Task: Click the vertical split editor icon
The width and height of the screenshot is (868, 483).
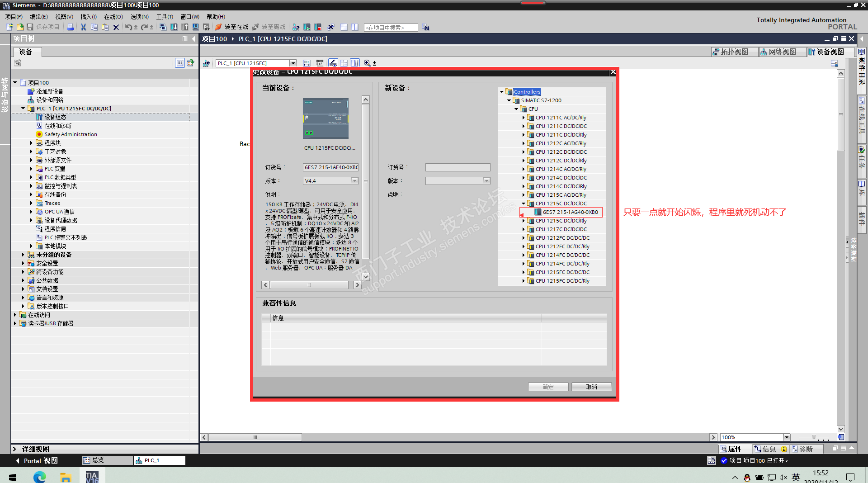Action: click(355, 27)
